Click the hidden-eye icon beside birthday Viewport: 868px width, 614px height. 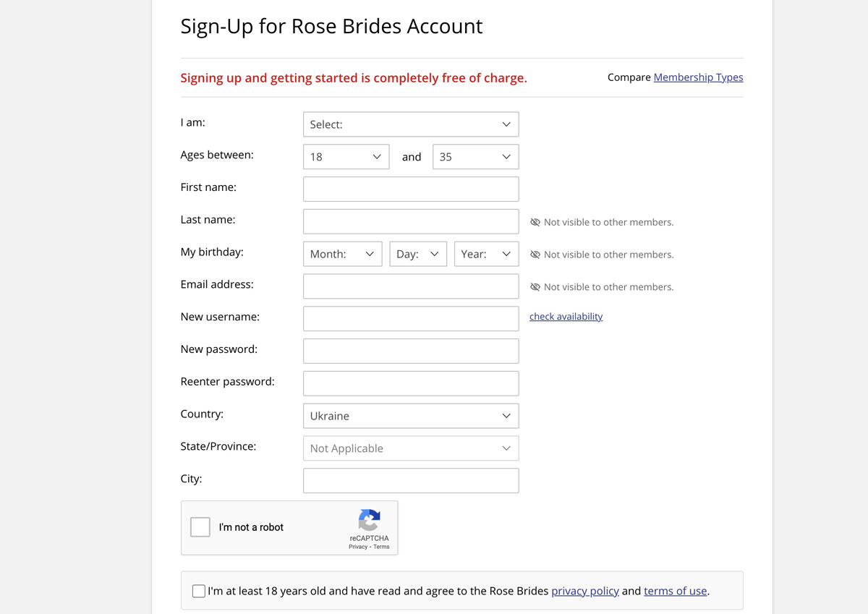[535, 255]
